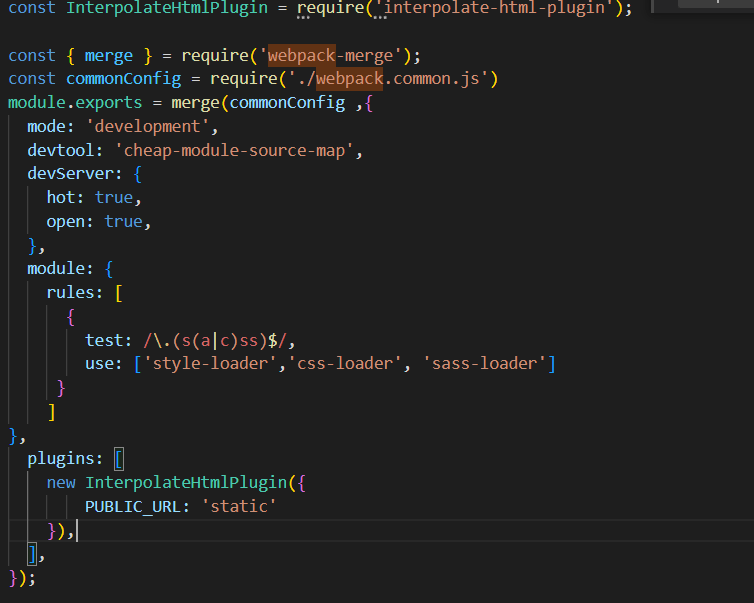
Task: Click the highlighted opening bracket after plugins
Action: point(119,459)
